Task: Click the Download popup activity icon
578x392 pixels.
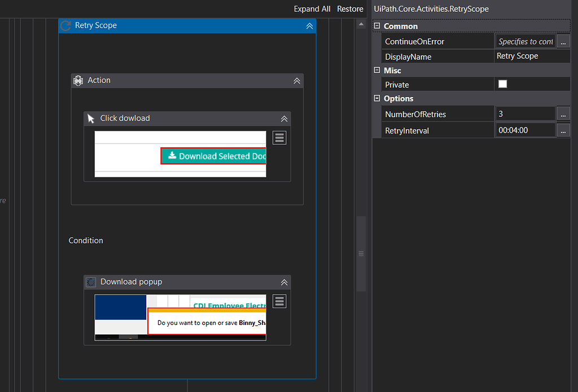Action: point(91,282)
